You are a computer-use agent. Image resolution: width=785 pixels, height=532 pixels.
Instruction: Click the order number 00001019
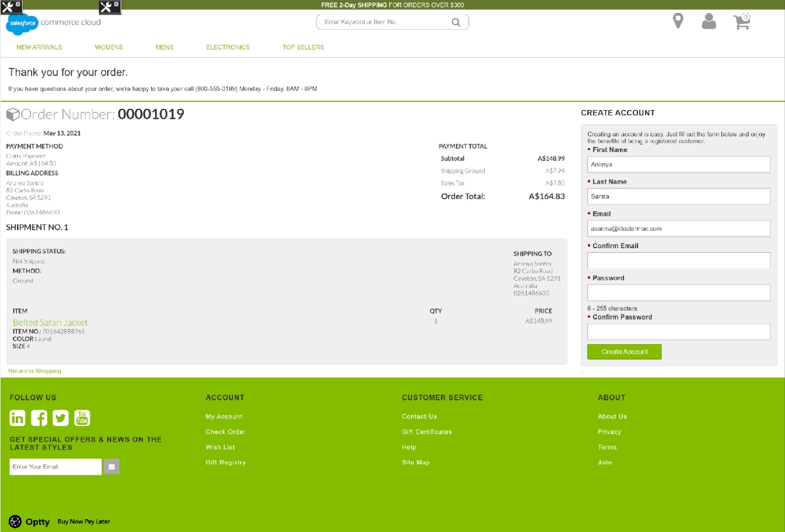coord(151,114)
